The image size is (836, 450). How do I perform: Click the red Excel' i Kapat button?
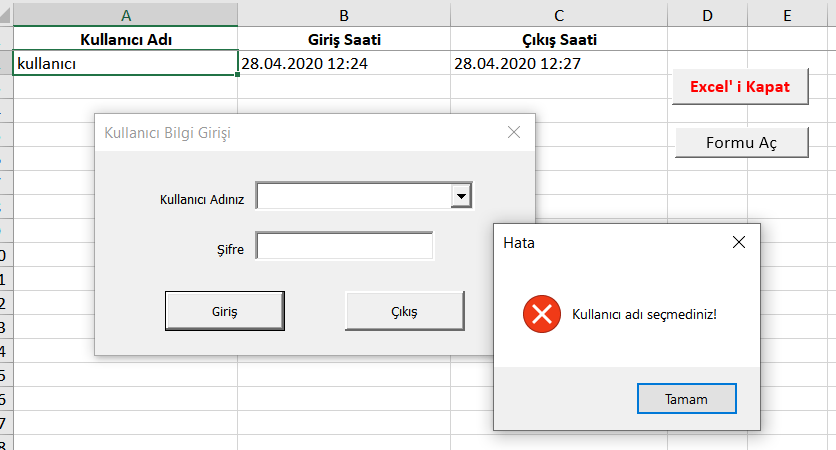pos(740,86)
